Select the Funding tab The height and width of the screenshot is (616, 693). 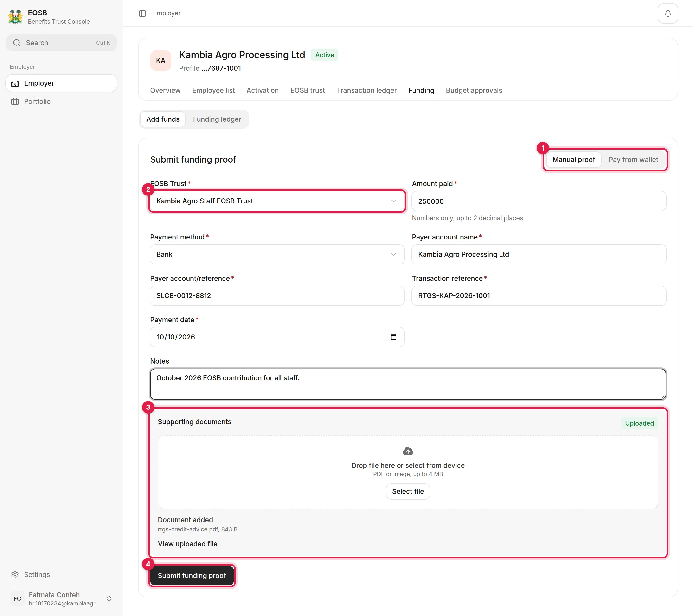tap(421, 90)
